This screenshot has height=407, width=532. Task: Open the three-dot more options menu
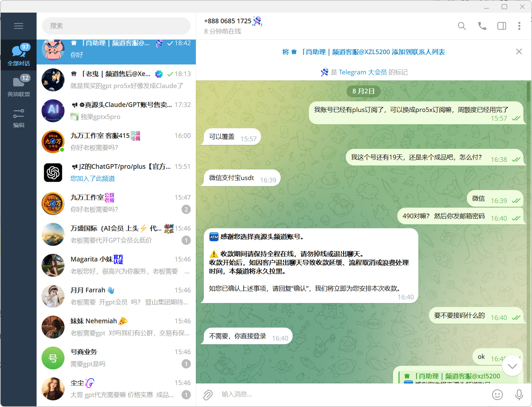(x=519, y=26)
